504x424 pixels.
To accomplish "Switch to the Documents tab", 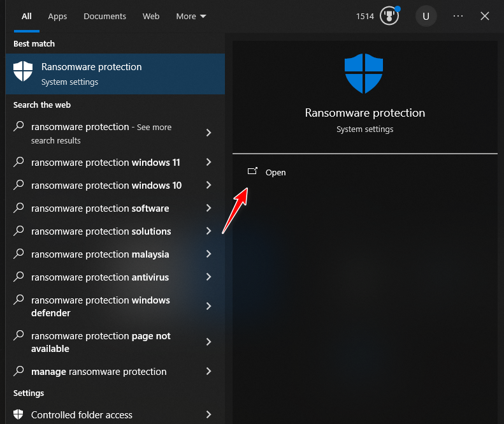I will pos(104,16).
